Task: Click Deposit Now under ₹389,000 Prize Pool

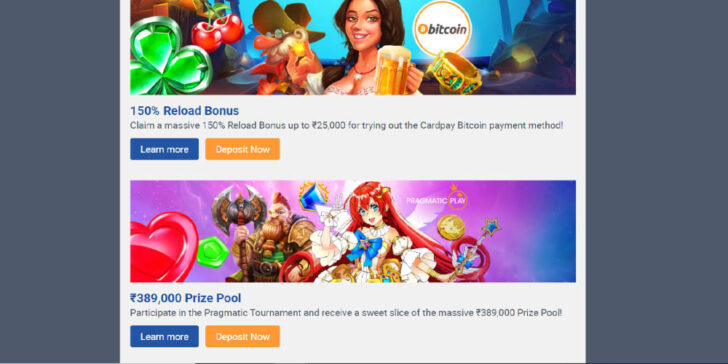Action: pos(242,336)
